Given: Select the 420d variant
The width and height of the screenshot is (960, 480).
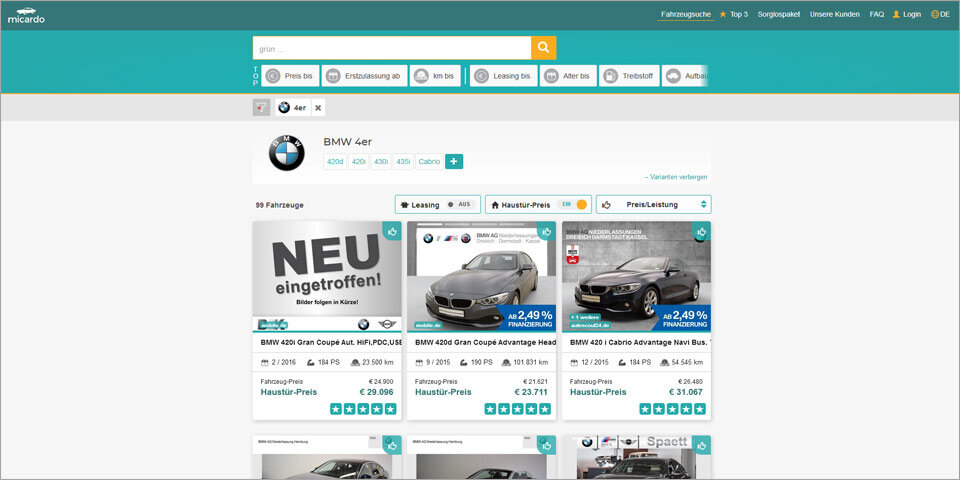Looking at the screenshot, I should point(335,162).
